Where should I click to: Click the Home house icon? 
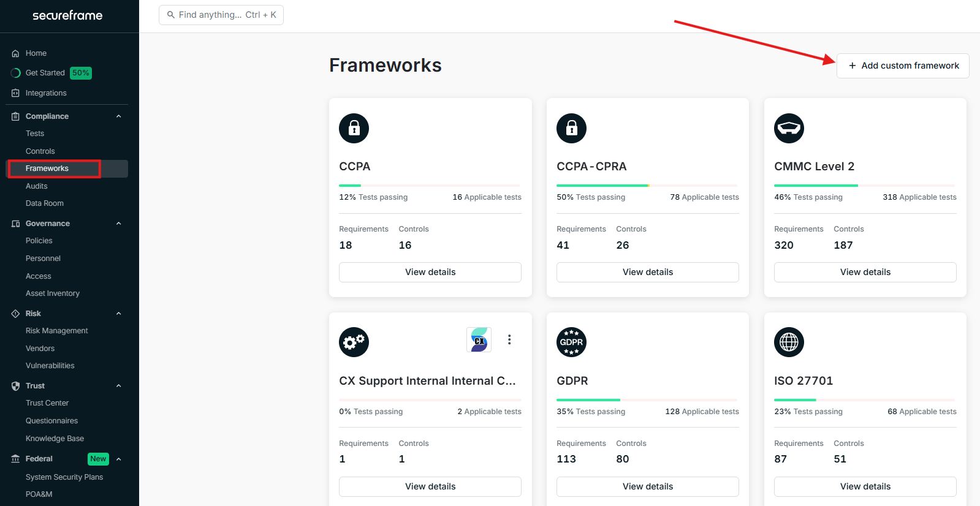point(16,53)
